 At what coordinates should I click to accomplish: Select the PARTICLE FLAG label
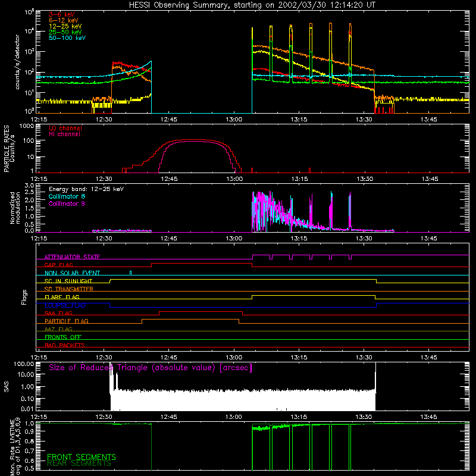tap(67, 321)
